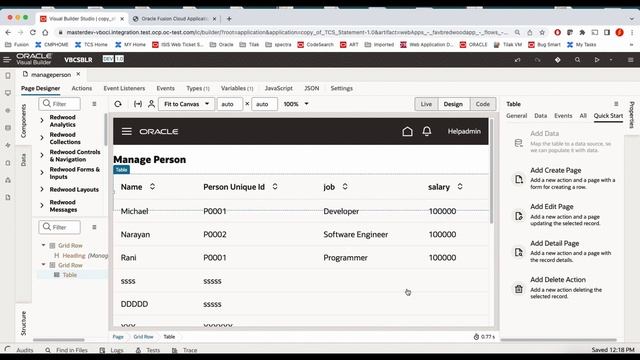640x360 pixels.
Task: Sort the job column
Action: click(345, 187)
